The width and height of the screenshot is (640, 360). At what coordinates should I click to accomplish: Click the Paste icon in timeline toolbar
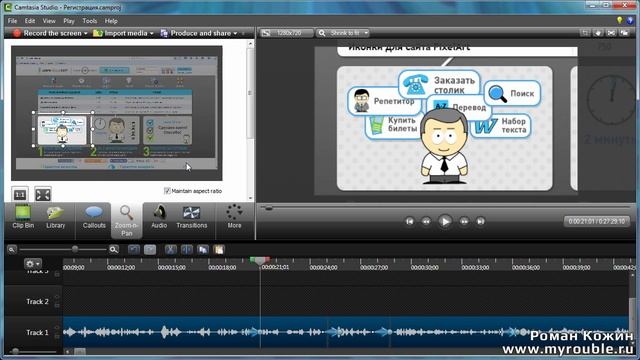[x=219, y=249]
